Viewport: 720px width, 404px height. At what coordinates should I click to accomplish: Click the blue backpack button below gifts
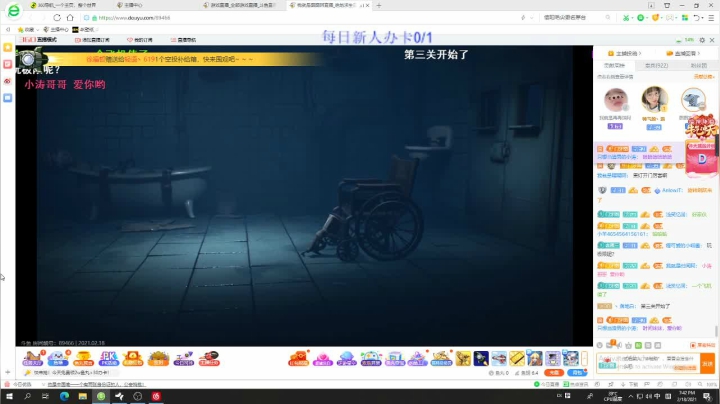(x=577, y=373)
